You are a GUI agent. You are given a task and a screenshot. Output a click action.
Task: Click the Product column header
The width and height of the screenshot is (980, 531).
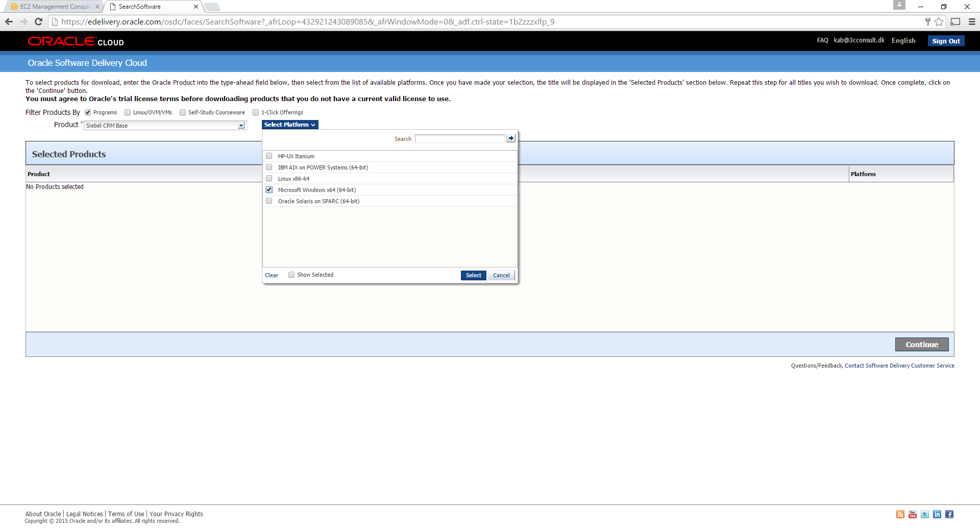click(x=39, y=174)
